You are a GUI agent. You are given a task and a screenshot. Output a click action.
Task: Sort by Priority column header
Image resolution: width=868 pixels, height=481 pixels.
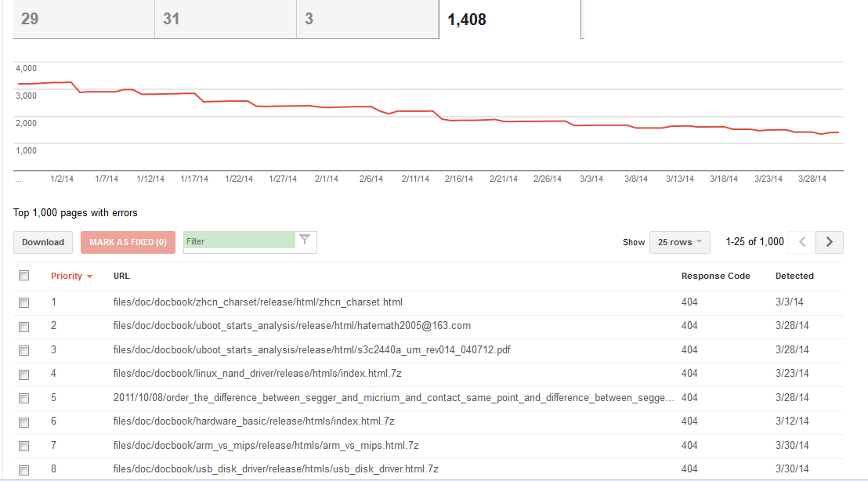coord(67,276)
